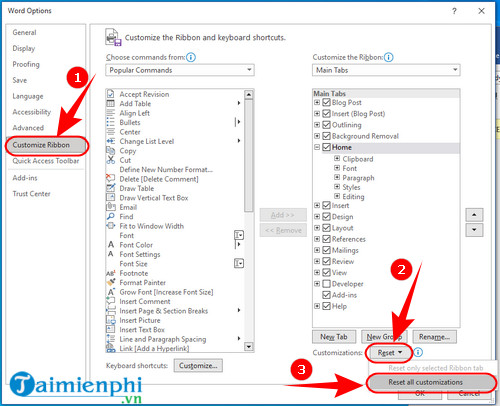Viewport: 500px width, 406px height.
Task: Toggle the Design tab checkbox
Action: 326,217
